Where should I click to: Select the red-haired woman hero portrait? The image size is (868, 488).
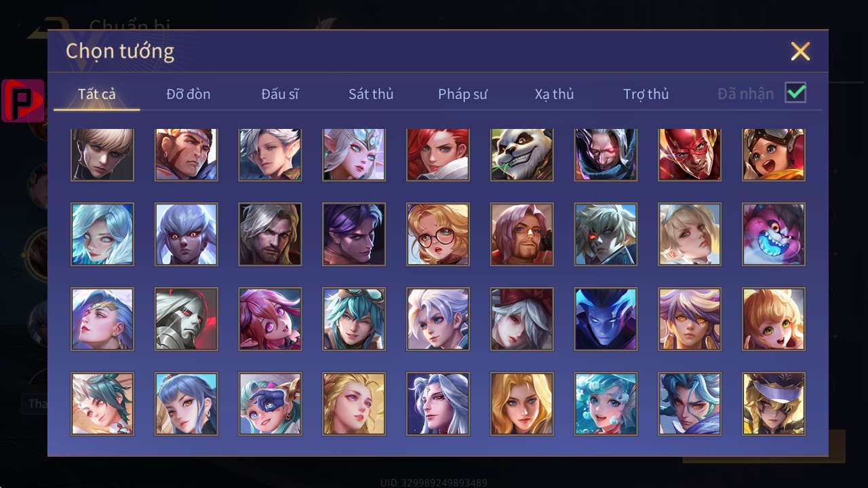[438, 154]
